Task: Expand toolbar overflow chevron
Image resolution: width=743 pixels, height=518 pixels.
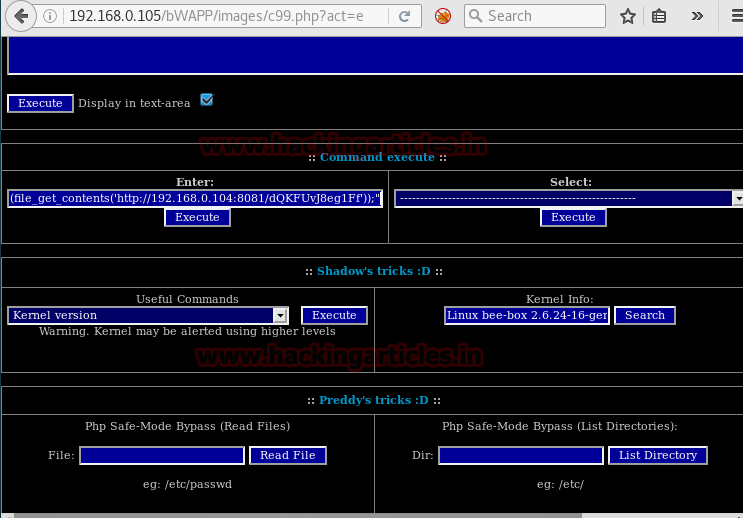Action: pyautogui.click(x=697, y=16)
